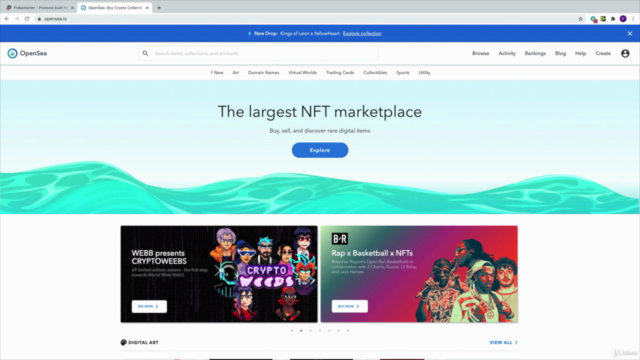Screen dimensions: 640x360
Task: Open the account profile icon
Action: pos(625,53)
